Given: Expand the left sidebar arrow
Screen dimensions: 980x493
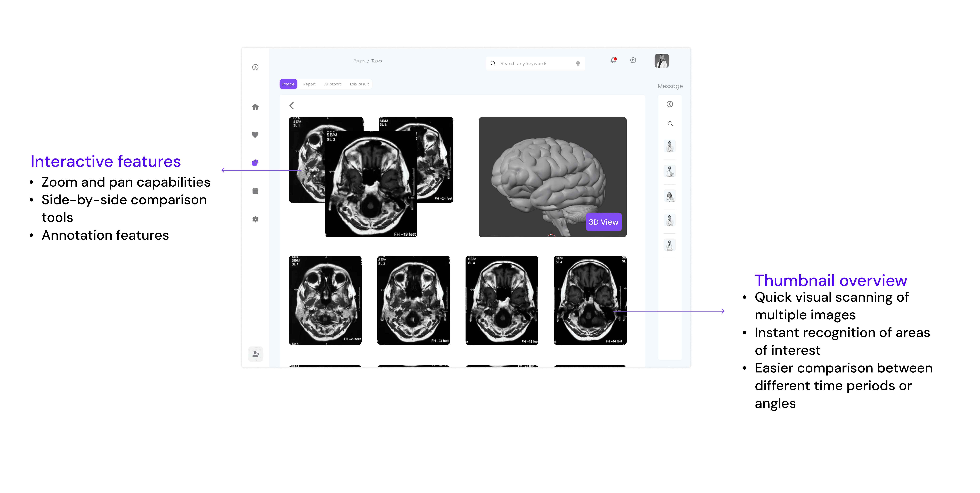Looking at the screenshot, I should 255,67.
